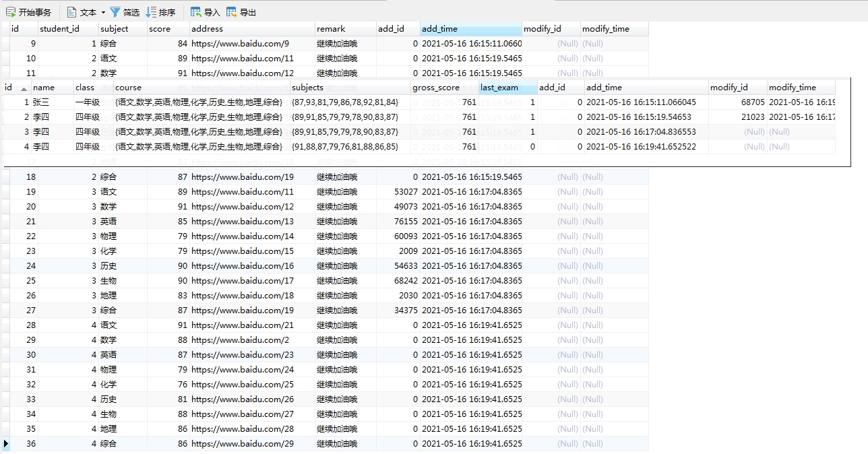Viewport: 868px width, 454px height.
Task: Open the dropdown arrow next to 文本
Action: click(103, 12)
